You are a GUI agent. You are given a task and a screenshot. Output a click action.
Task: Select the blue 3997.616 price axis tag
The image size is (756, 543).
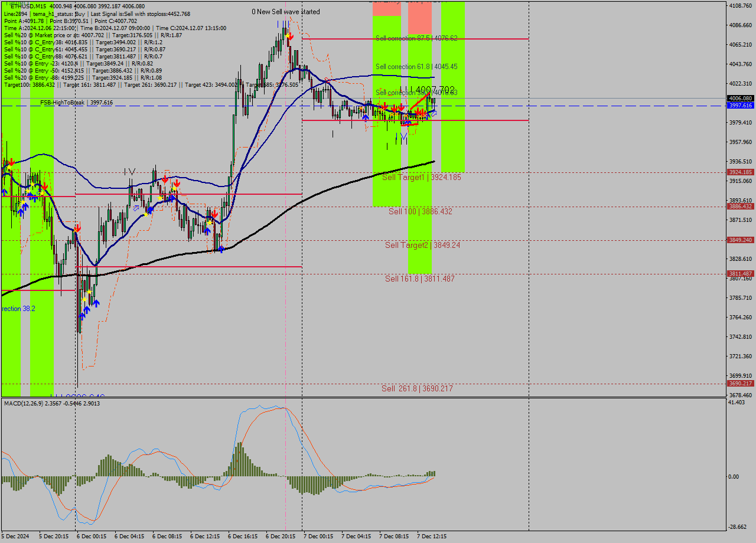[741, 106]
